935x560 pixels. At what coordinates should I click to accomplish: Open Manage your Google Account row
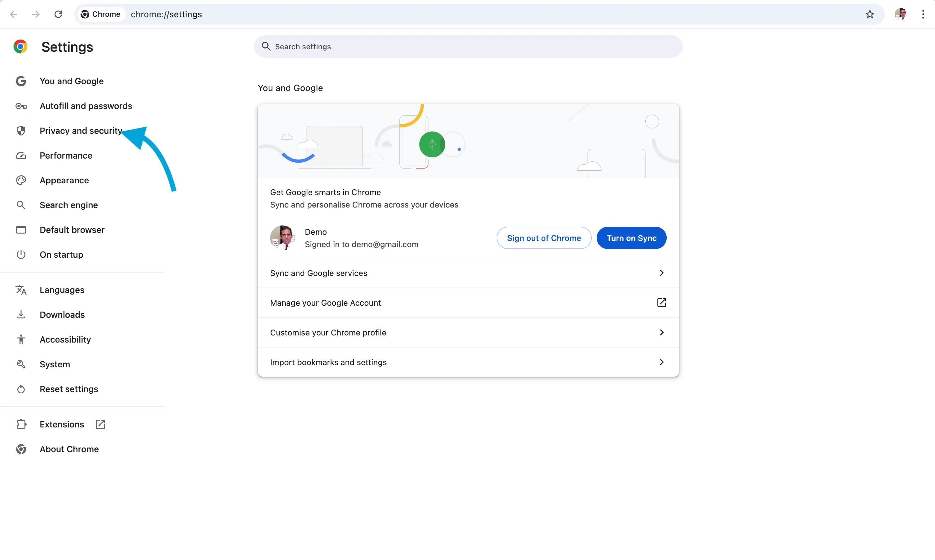point(468,303)
